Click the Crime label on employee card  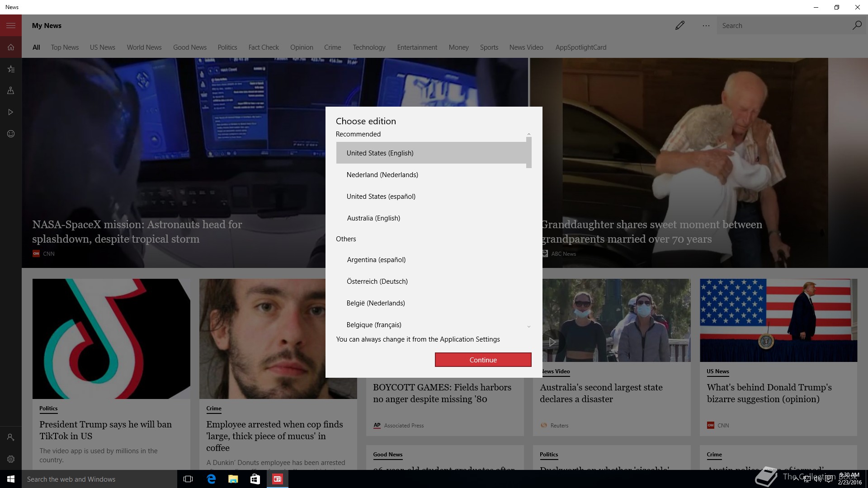tap(214, 408)
